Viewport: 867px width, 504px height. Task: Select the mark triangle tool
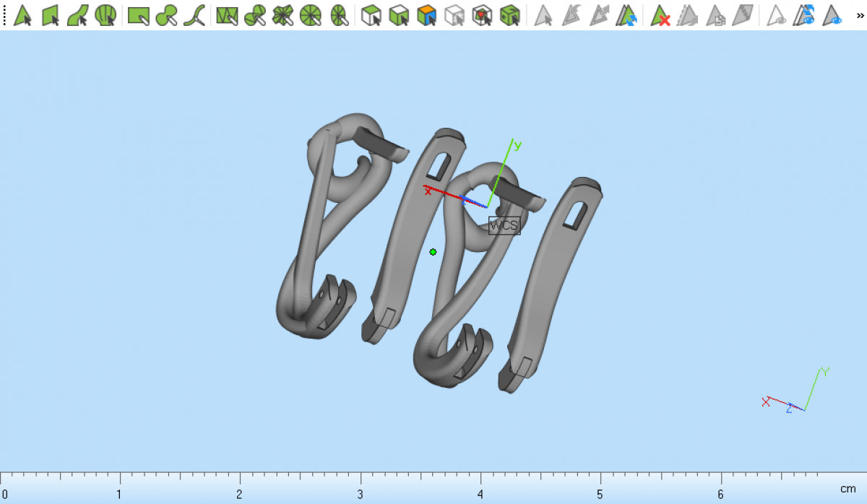23,15
